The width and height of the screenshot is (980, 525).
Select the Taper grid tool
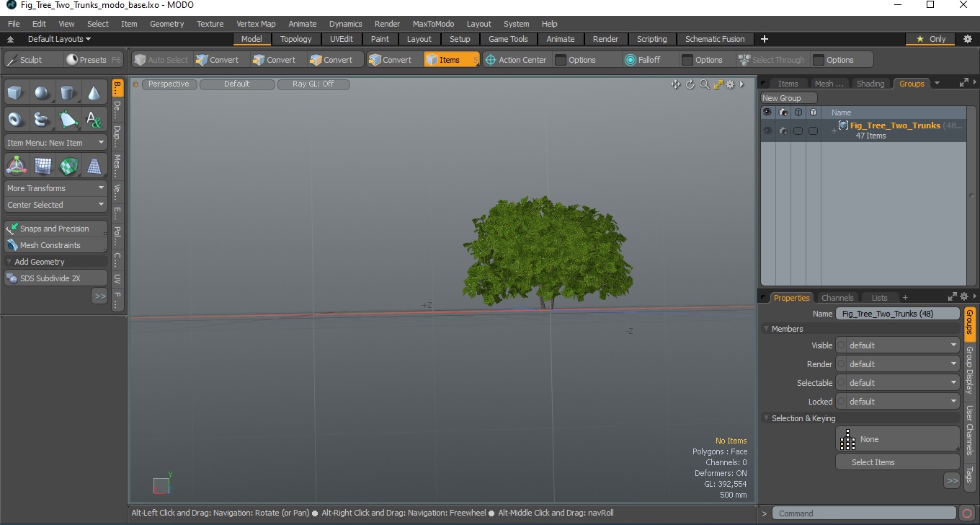(94, 166)
